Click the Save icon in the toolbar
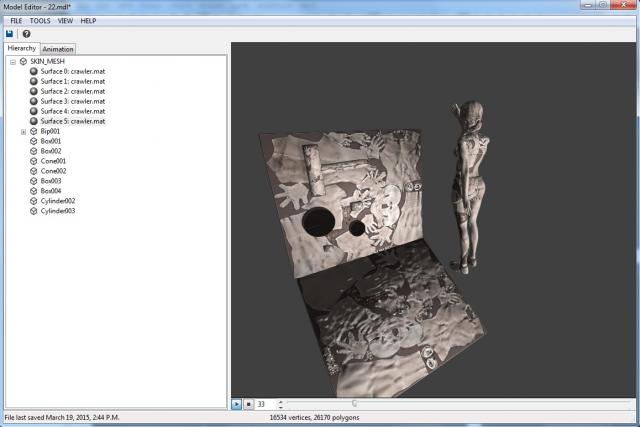 pyautogui.click(x=10, y=33)
